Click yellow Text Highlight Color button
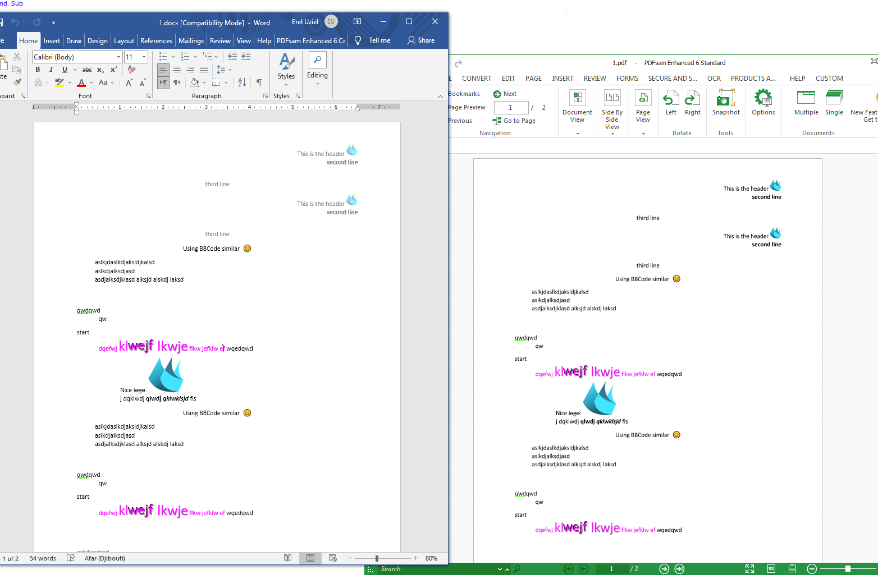The width and height of the screenshot is (878, 588). (59, 83)
